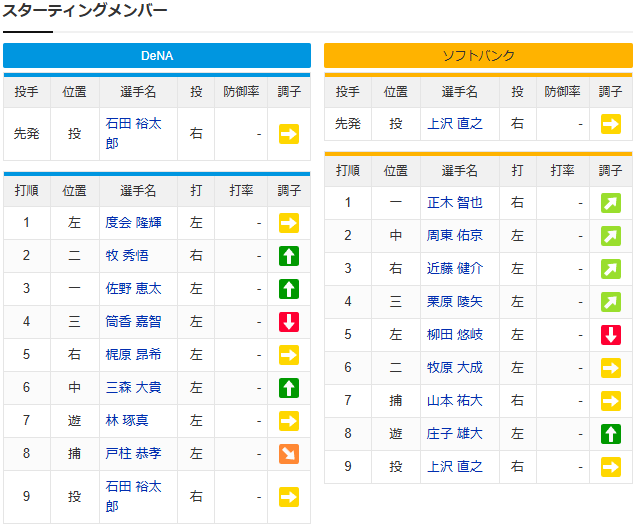Click the condition icon in DeNA starting pitcher row
Screen dimensions: 636x528
tap(289, 134)
